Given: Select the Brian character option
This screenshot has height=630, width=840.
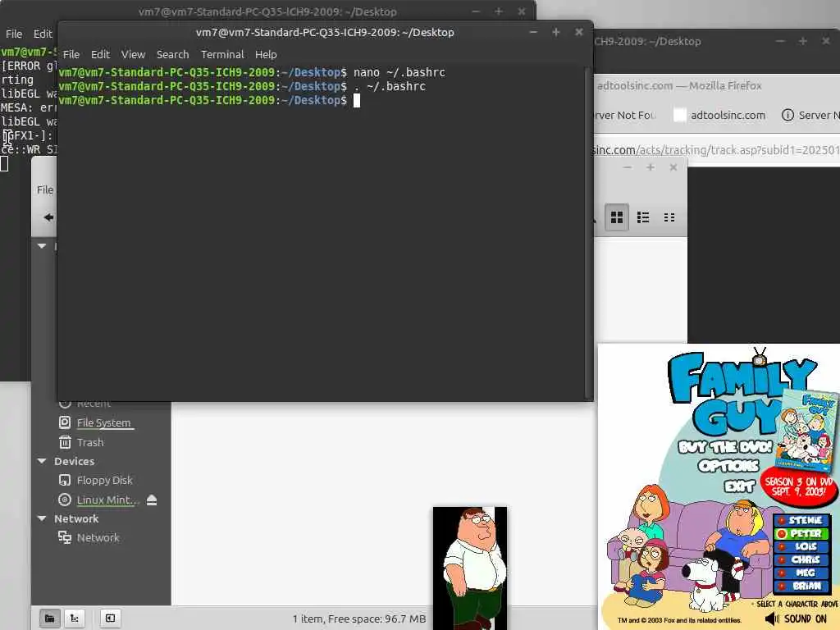Looking at the screenshot, I should (801, 586).
